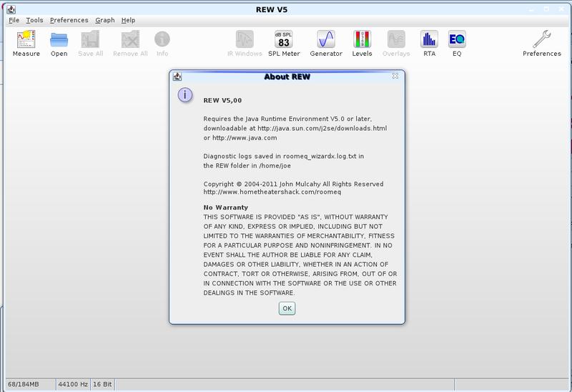Viewport: 572px width, 392px height.
Task: Click the 68/184MB memory status
Action: 24,384
